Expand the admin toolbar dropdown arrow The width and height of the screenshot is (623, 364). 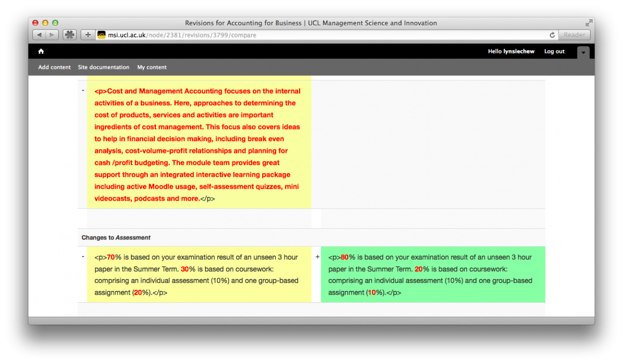(584, 52)
